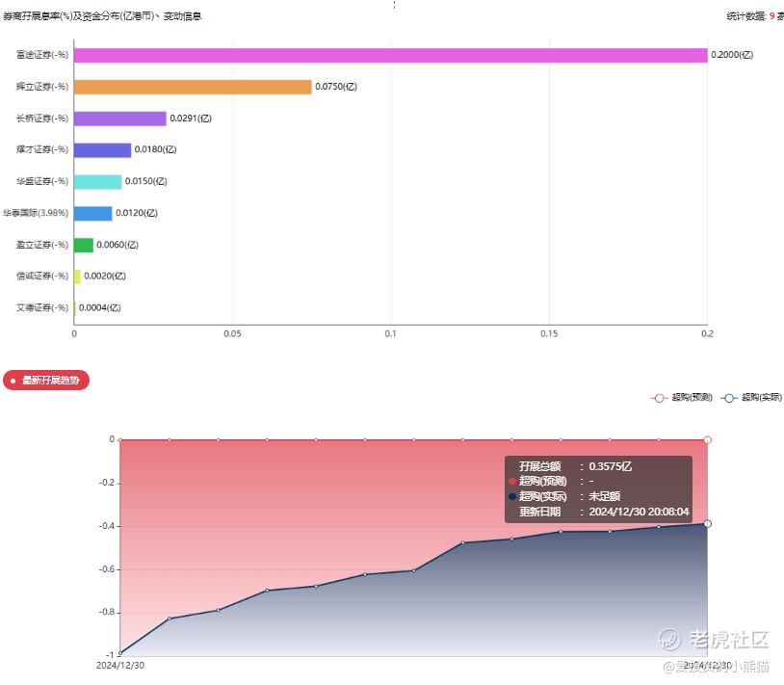
Task: Click the yellow 信诚证券 bar
Action: [77, 277]
